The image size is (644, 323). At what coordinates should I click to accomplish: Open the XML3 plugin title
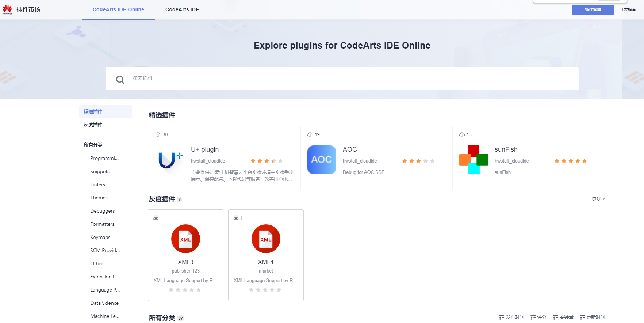pos(185,262)
